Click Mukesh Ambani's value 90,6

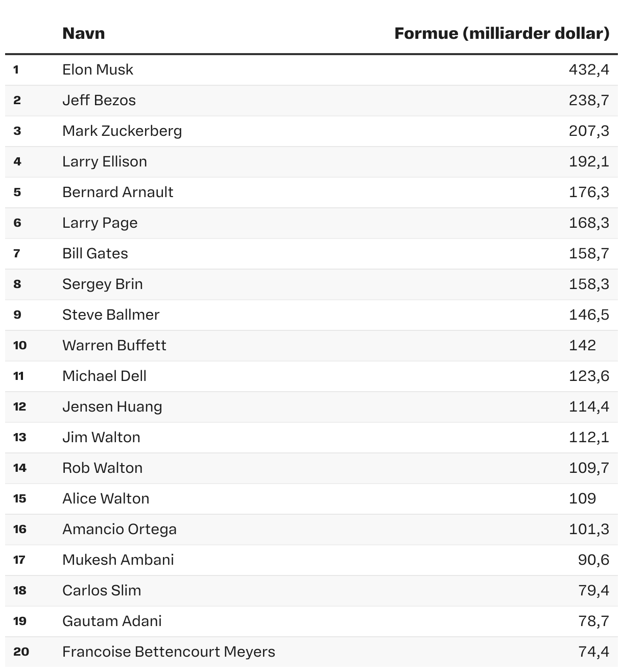[x=593, y=560]
